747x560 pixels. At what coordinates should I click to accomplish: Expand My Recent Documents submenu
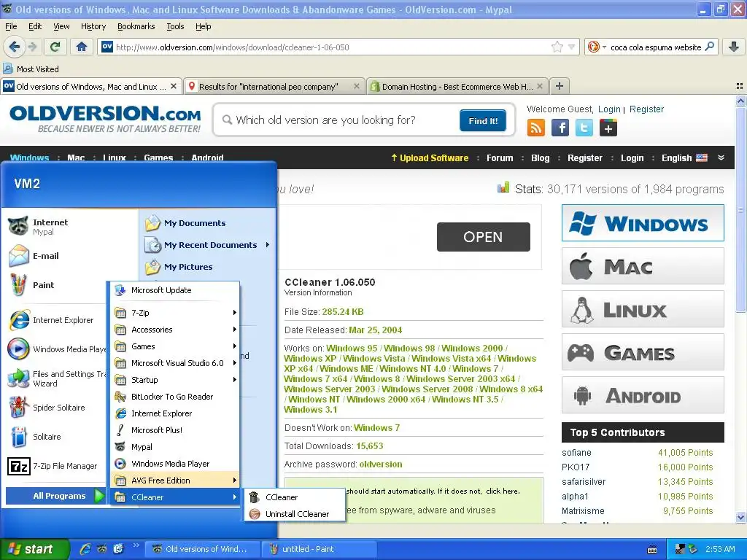[x=207, y=245]
